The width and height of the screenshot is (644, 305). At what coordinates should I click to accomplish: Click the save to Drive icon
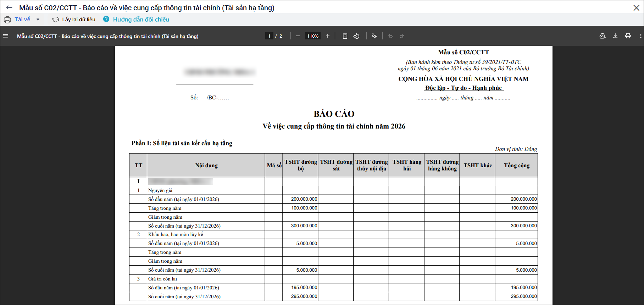point(603,36)
